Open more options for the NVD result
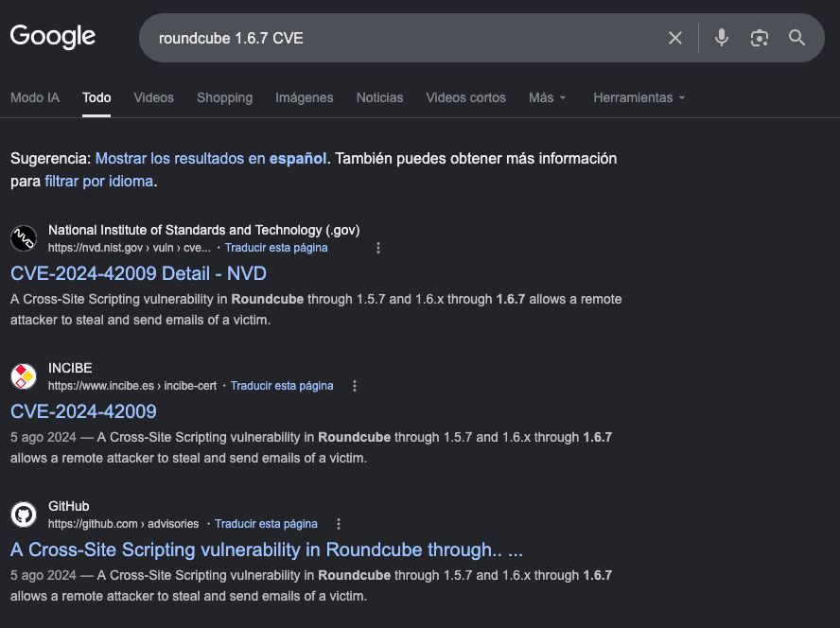Screen dimensions: 840x628 [x=378, y=248]
